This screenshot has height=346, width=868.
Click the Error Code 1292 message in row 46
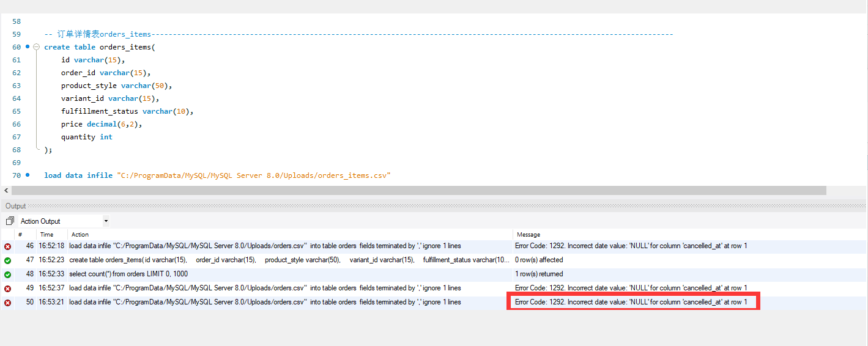tap(631, 246)
